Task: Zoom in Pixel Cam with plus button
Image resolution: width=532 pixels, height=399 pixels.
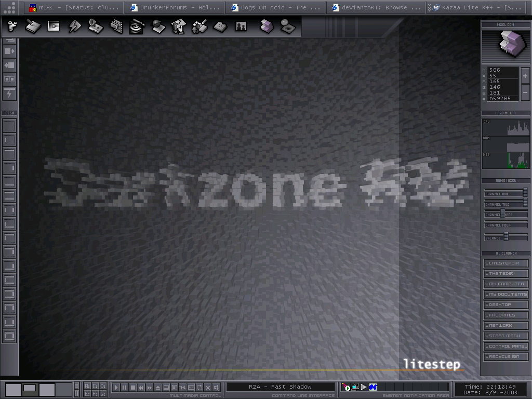Action: (525, 76)
